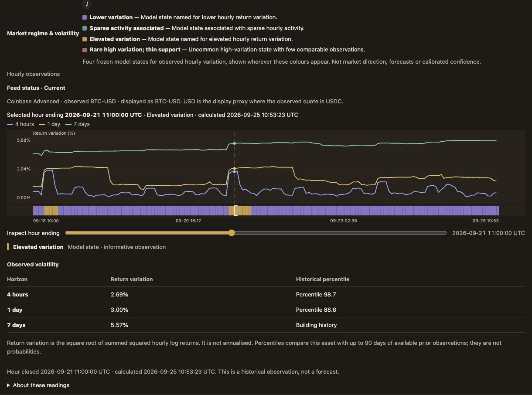Click the Historical percentile column header
The height and width of the screenshot is (395, 532).
coord(323,279)
